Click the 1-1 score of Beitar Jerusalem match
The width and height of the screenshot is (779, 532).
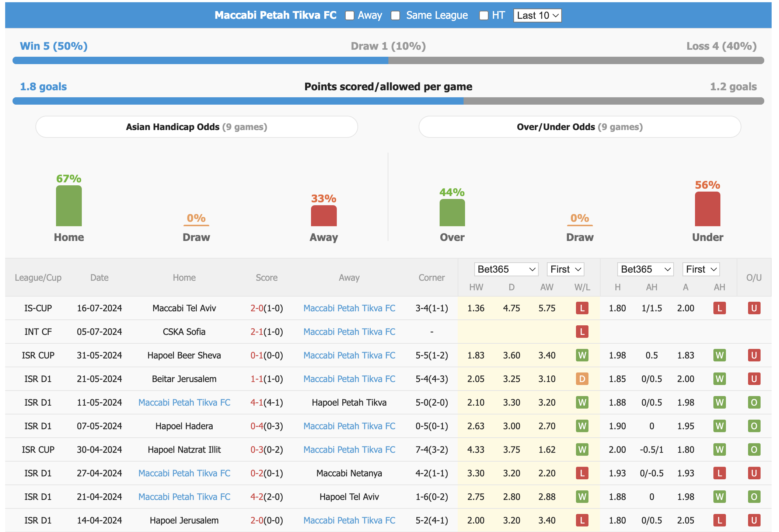(x=257, y=379)
